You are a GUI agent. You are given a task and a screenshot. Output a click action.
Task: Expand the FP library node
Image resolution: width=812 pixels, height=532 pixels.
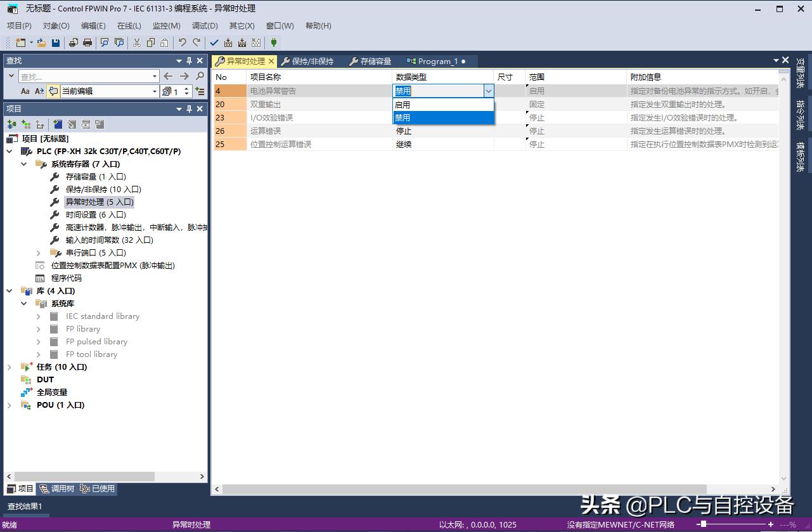pos(39,328)
